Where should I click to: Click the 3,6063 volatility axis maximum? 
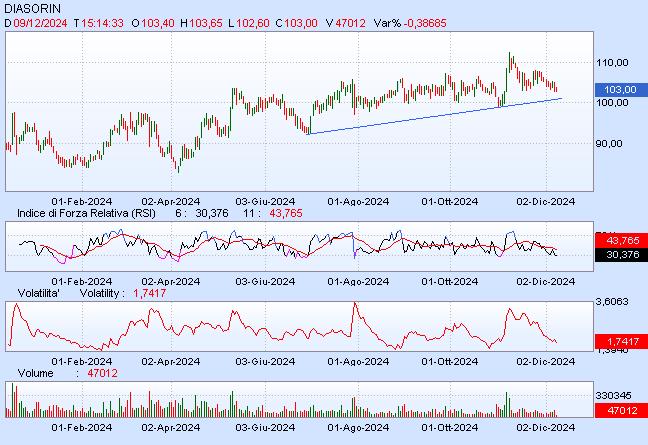pos(612,302)
